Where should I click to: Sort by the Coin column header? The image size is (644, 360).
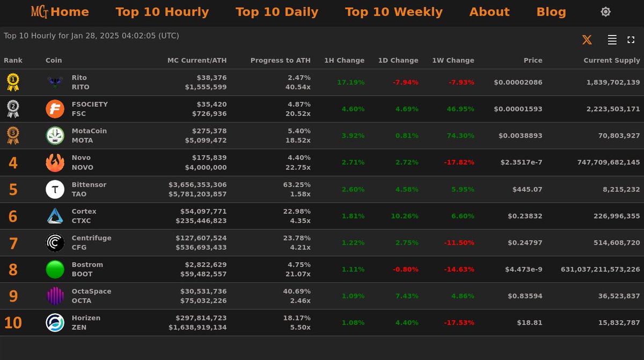[x=54, y=61]
